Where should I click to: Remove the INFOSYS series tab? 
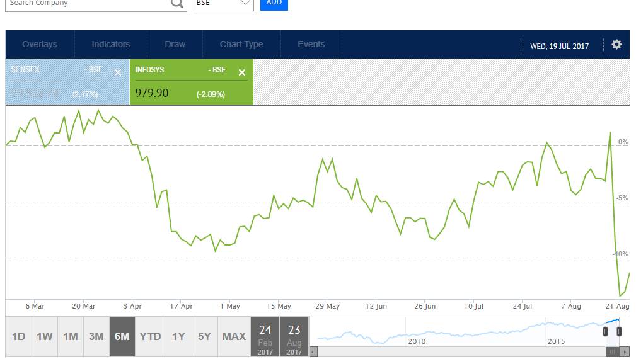(x=241, y=72)
